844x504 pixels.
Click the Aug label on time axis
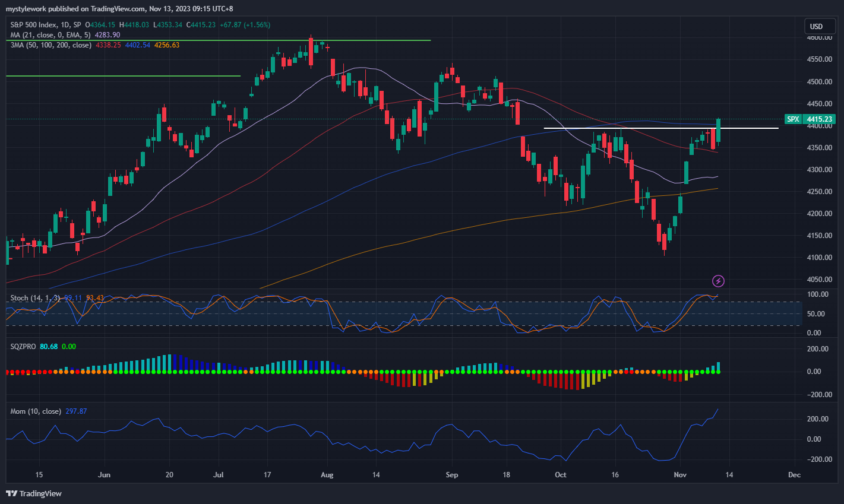point(327,475)
